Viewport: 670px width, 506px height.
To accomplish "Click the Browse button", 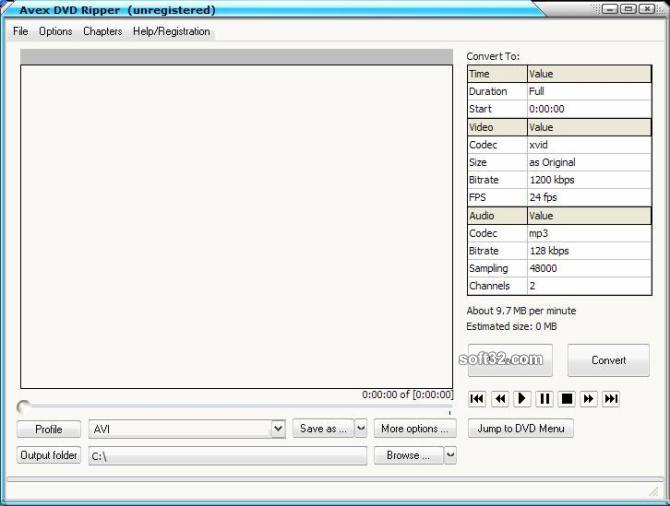I will [x=408, y=455].
